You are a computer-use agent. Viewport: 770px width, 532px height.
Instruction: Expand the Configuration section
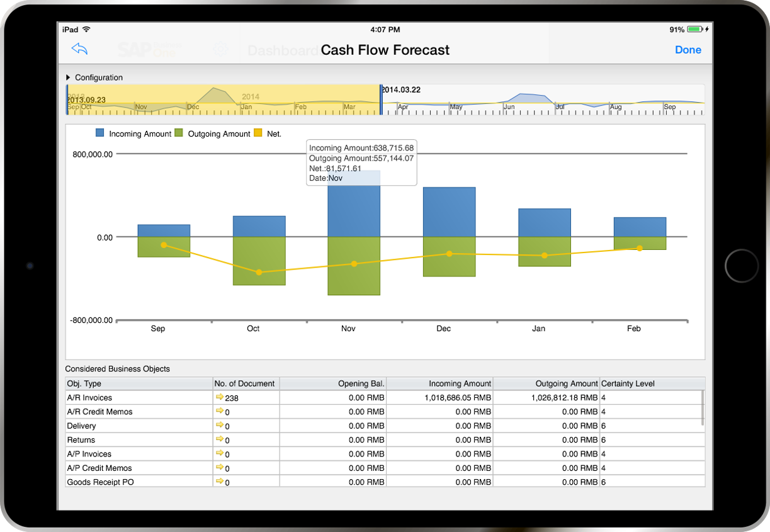pyautogui.click(x=94, y=77)
